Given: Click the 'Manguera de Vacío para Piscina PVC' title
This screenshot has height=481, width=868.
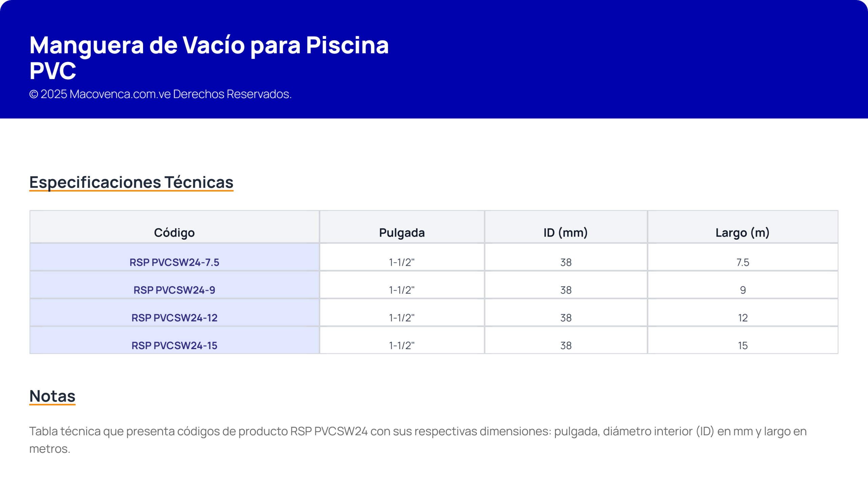Looking at the screenshot, I should [x=209, y=58].
